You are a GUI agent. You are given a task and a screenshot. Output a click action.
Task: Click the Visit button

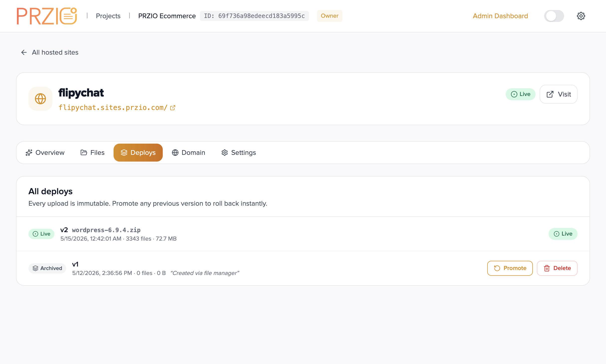559,94
